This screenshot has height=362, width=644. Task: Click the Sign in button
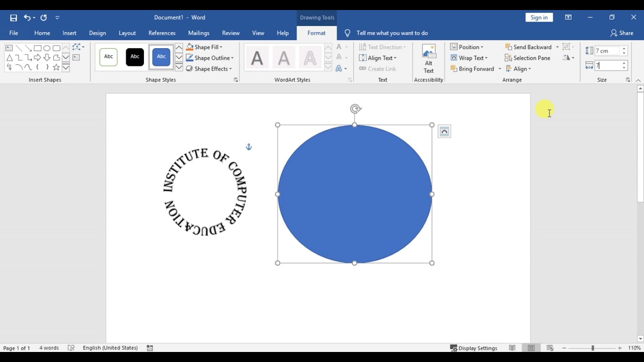pyautogui.click(x=539, y=18)
